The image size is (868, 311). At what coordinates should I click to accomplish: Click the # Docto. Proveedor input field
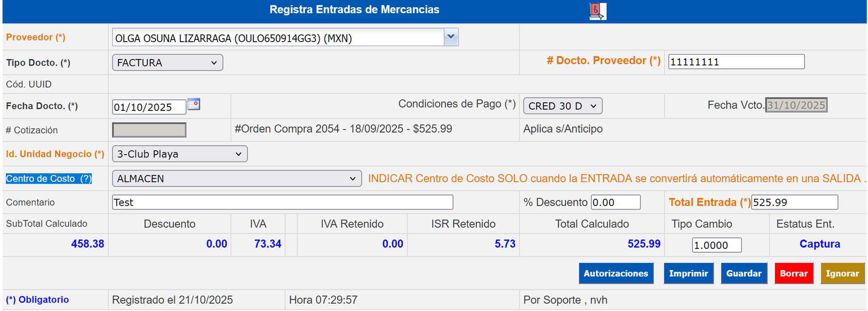(x=736, y=62)
